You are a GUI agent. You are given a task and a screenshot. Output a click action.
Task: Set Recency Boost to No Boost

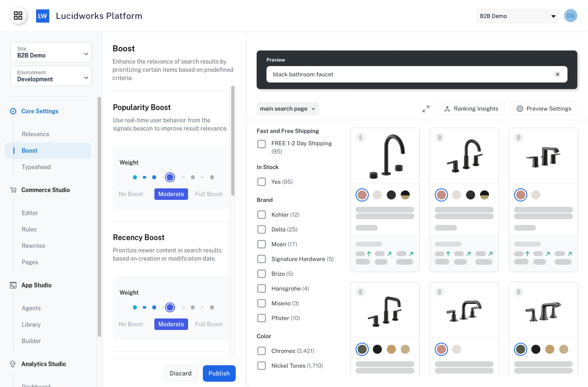[131, 324]
